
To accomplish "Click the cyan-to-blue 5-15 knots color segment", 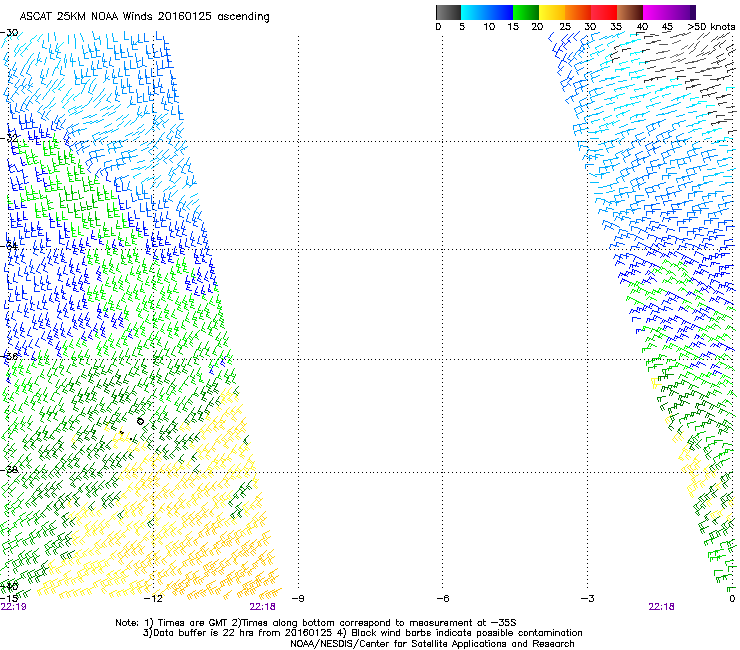I will 487,12.
